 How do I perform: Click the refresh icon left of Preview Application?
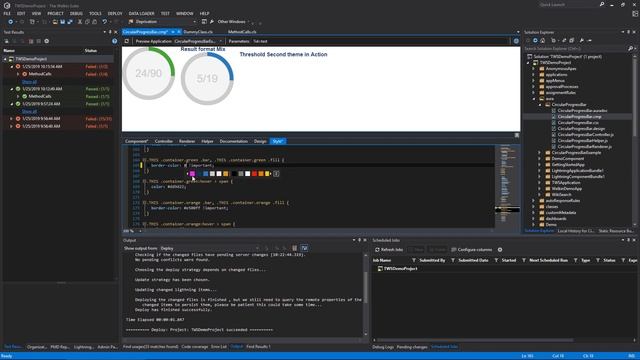(x=127, y=41)
